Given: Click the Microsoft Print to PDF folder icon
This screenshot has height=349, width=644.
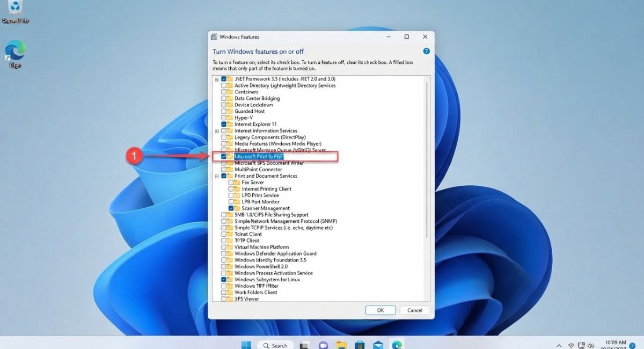Looking at the screenshot, I should coord(230,156).
